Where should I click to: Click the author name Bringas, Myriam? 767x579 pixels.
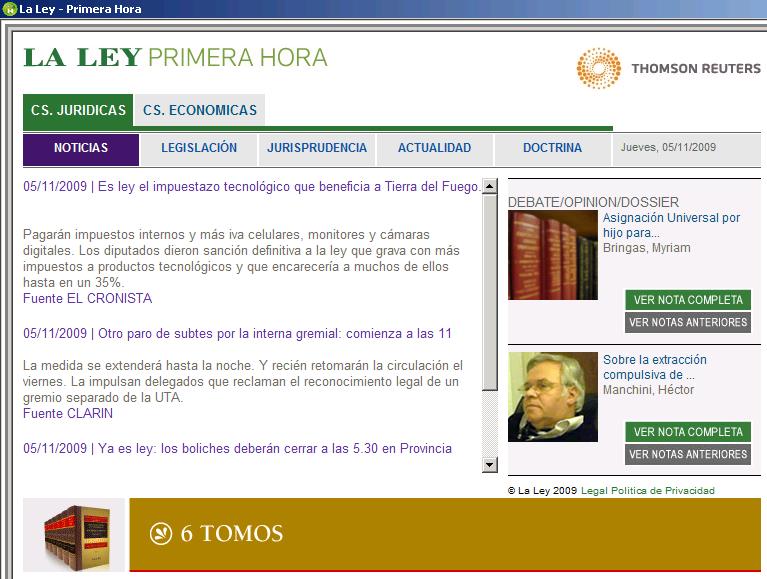pos(647,248)
